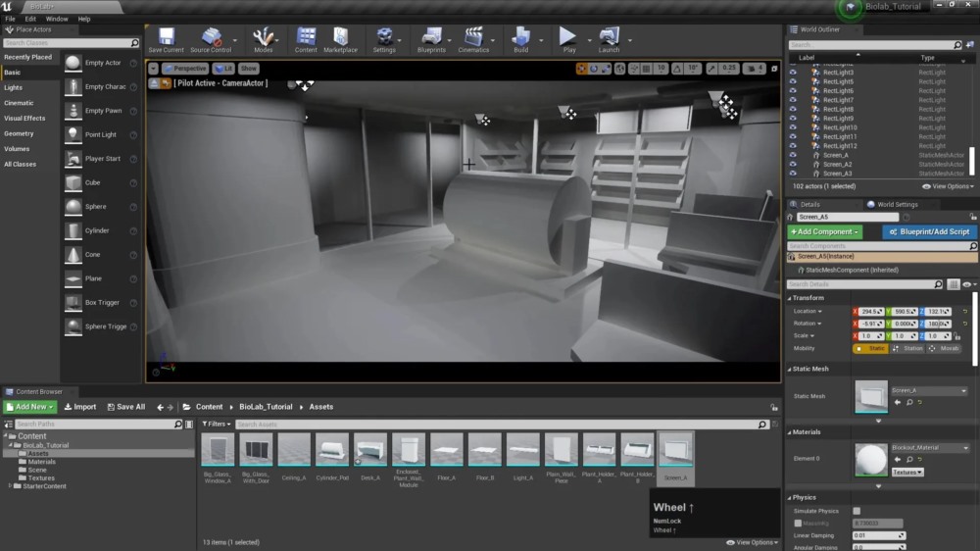This screenshot has height=551, width=980.
Task: Toggle visibility eye of Screen_A
Action: (793, 155)
